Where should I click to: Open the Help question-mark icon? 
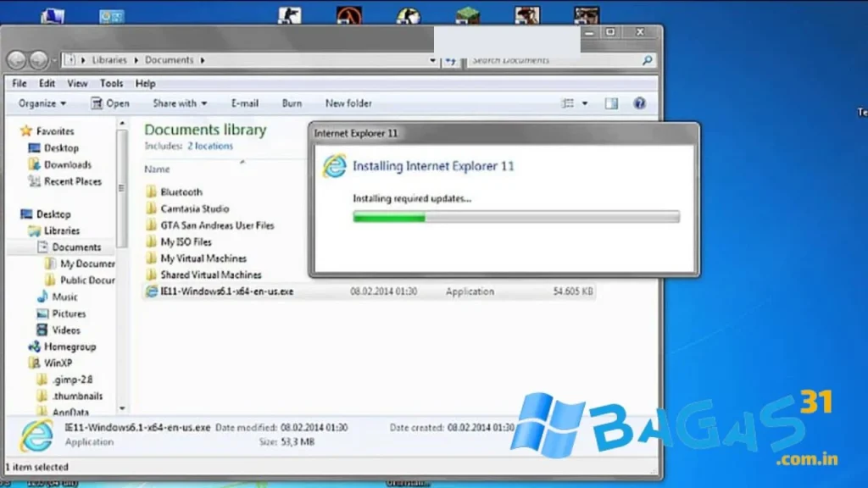pos(639,103)
